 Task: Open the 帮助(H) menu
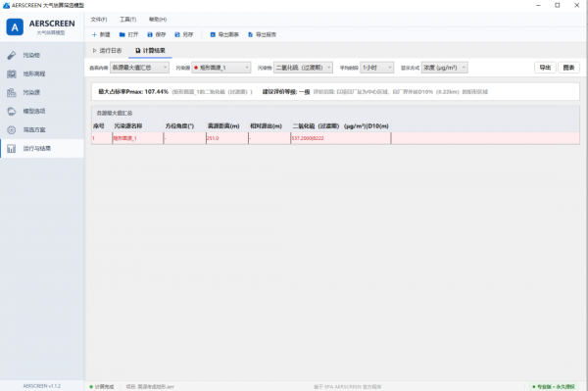[158, 20]
